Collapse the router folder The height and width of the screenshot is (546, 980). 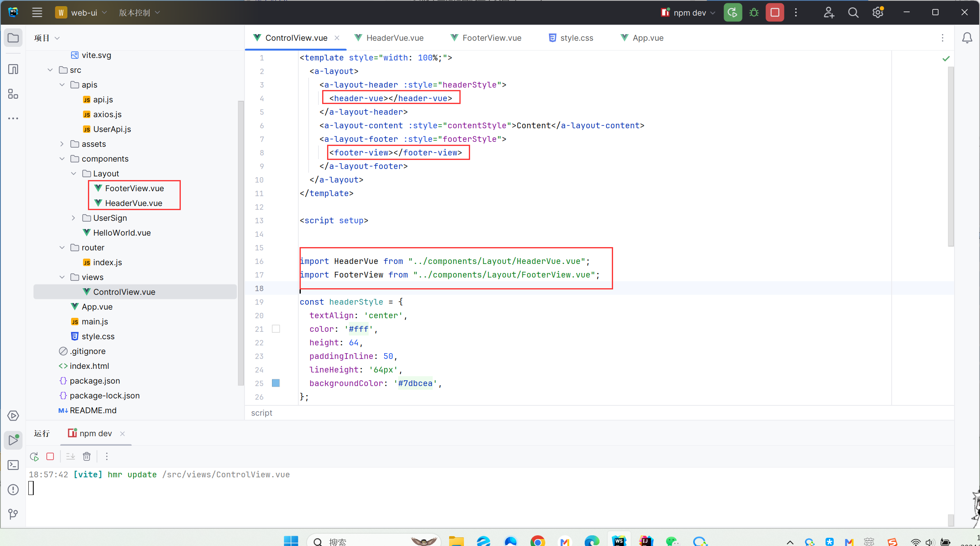[62, 248]
